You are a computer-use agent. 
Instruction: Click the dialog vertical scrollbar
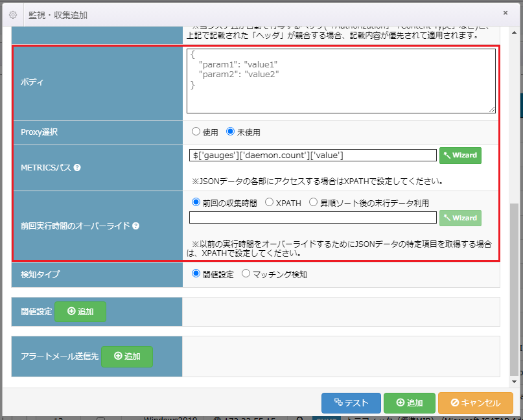pyautogui.click(x=514, y=285)
